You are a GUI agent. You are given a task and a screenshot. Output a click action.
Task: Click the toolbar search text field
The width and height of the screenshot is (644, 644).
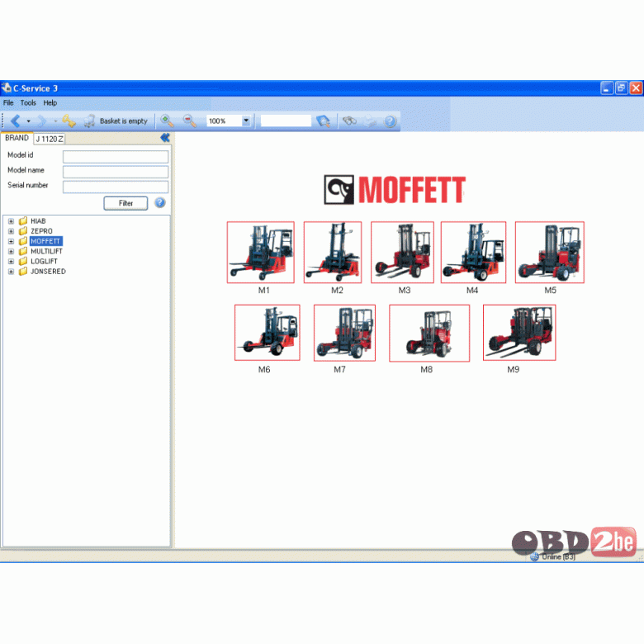[286, 121]
